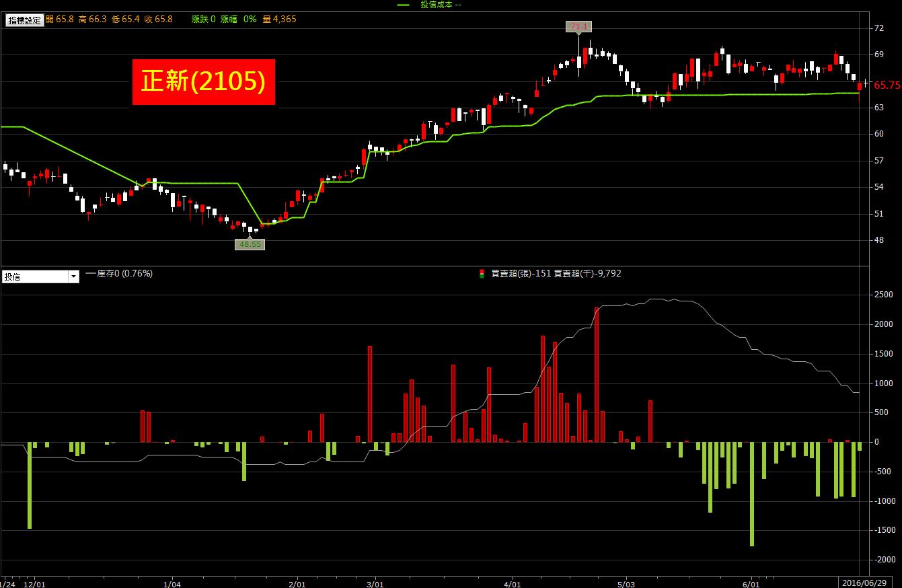Click the 51 price axis label

pyautogui.click(x=878, y=214)
